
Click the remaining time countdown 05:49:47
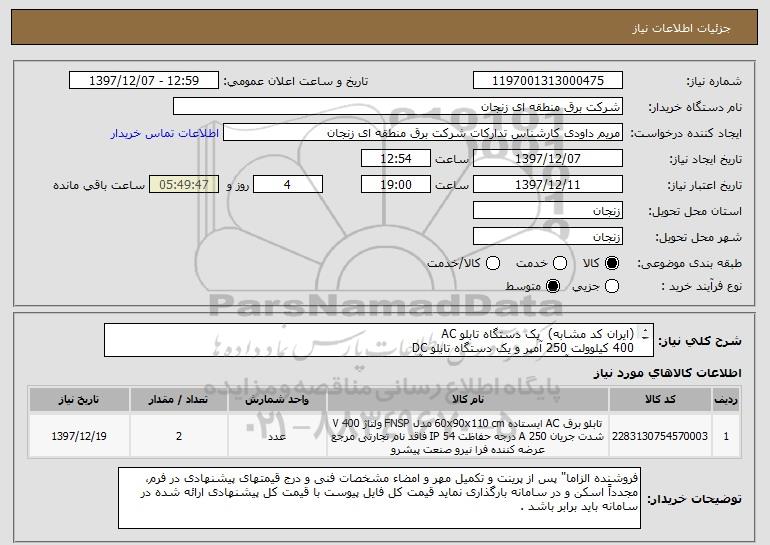point(184,185)
